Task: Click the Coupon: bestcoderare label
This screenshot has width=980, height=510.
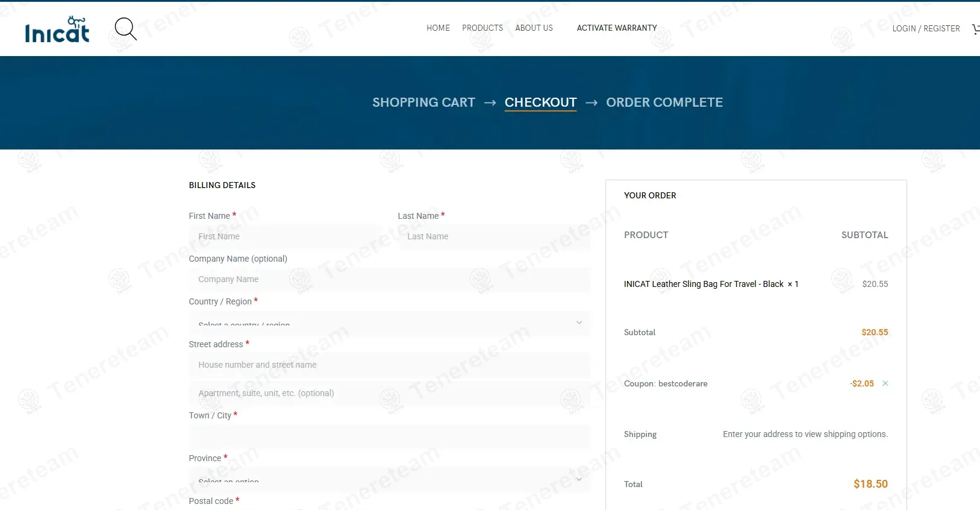Action: [x=666, y=383]
